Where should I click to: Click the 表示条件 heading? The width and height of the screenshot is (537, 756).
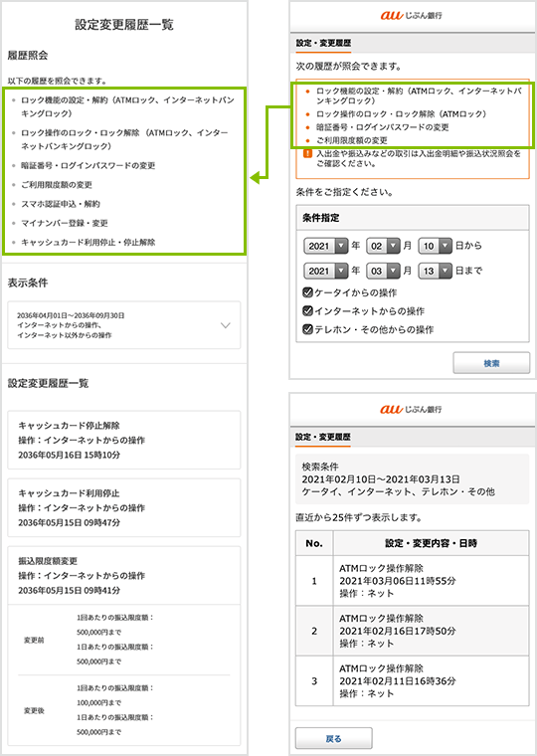tap(28, 283)
